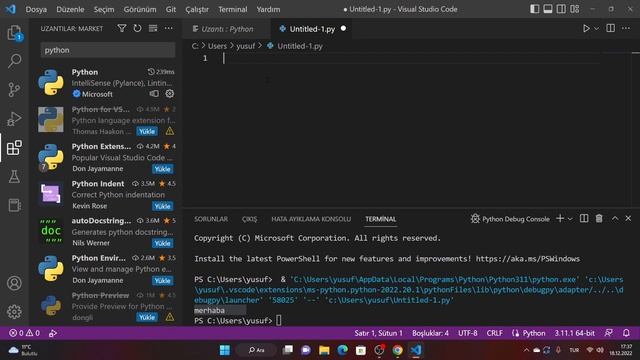This screenshot has width=640, height=360.
Task: Close the bottom panel
Action: [x=628, y=219]
